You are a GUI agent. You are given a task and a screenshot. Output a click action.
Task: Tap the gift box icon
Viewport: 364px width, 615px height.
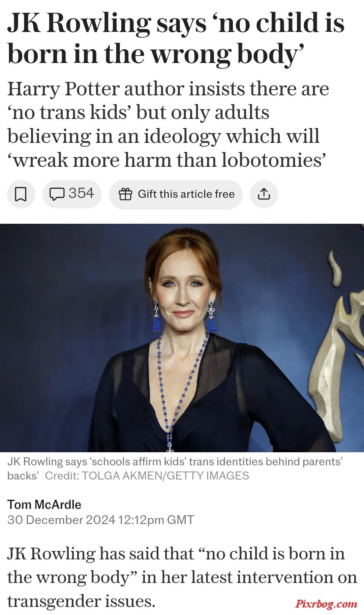click(125, 194)
